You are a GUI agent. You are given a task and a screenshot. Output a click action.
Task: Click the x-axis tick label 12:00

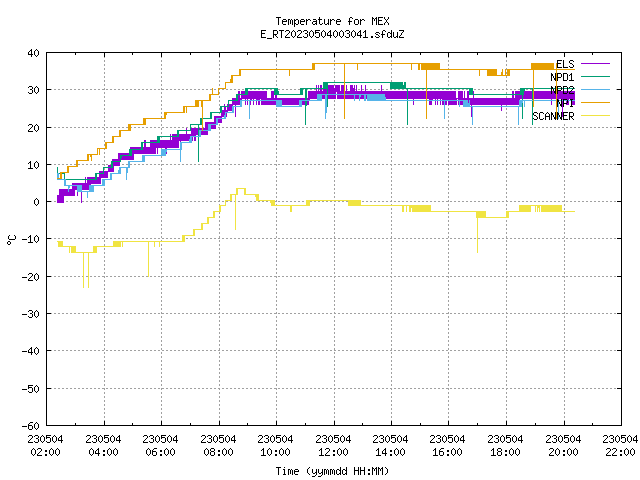click(333, 452)
